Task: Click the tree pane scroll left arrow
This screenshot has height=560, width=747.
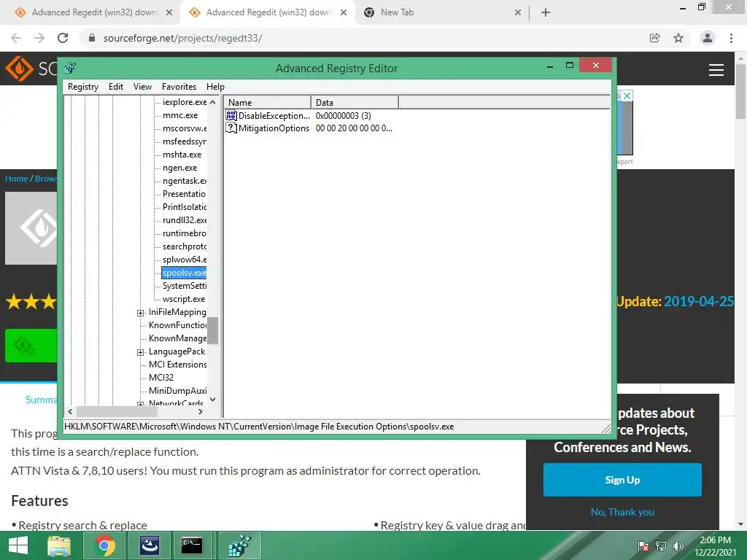Action: pyautogui.click(x=70, y=411)
